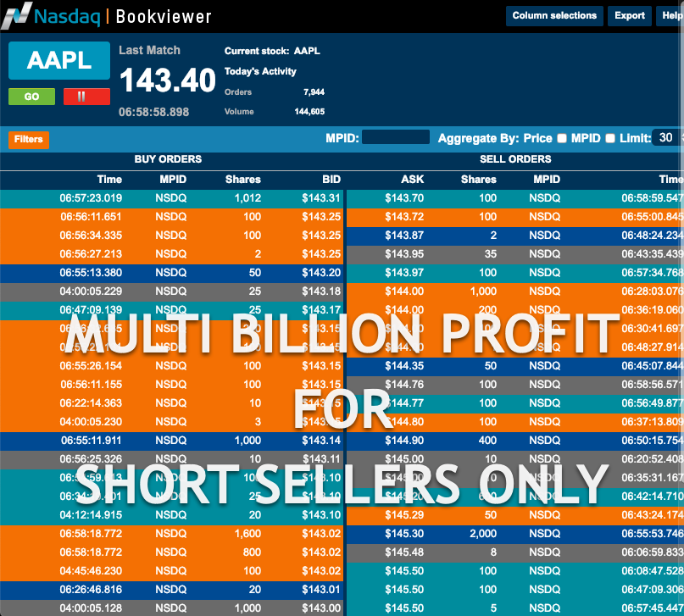Select the $143.87 ask price cell
Image resolution: width=684 pixels, height=616 pixels.
404,236
